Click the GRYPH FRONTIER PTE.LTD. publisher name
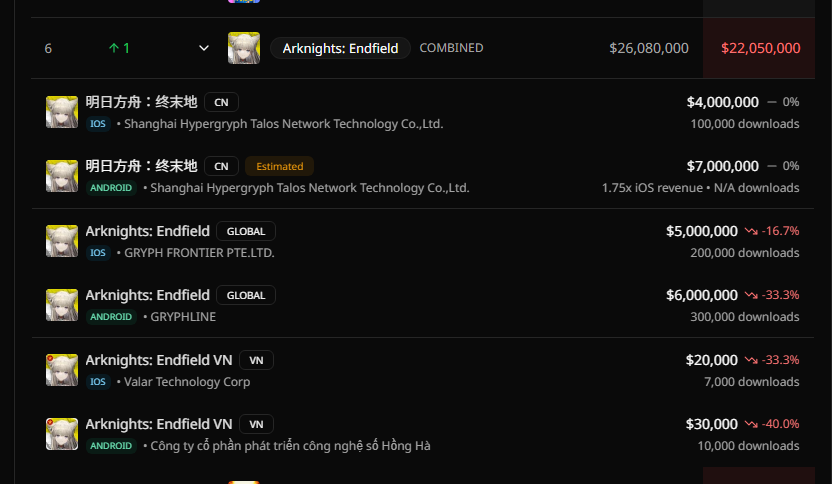 [x=199, y=253]
